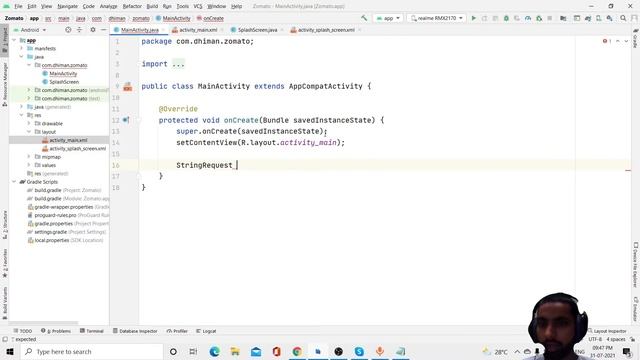Viewport: 640px width, 360px height.
Task: Open Project panel gear settings
Action: pos(93,30)
